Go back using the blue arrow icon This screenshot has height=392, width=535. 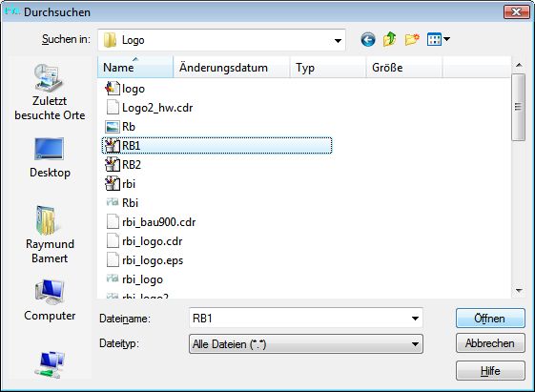[368, 39]
